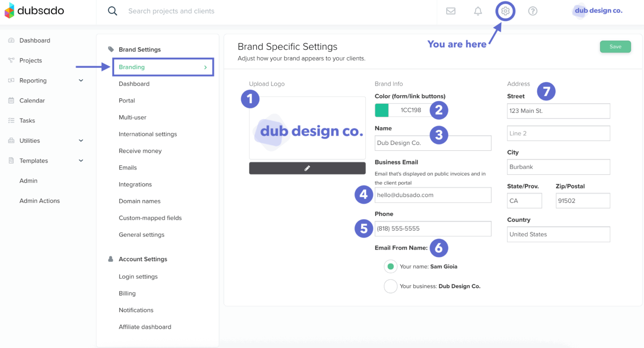Select 'Your name: Sam Gioia' radio
The width and height of the screenshot is (644, 348).
[x=391, y=266]
